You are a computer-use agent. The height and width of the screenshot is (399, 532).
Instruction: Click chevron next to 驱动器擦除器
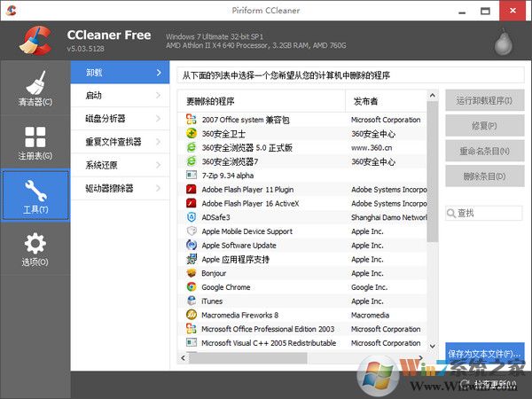click(158, 188)
